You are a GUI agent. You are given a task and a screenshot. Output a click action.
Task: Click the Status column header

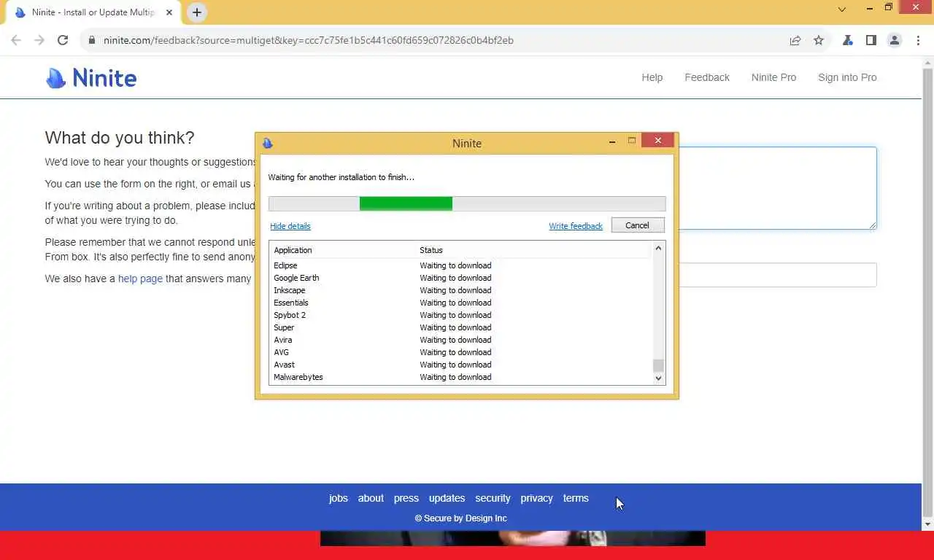pos(533,250)
